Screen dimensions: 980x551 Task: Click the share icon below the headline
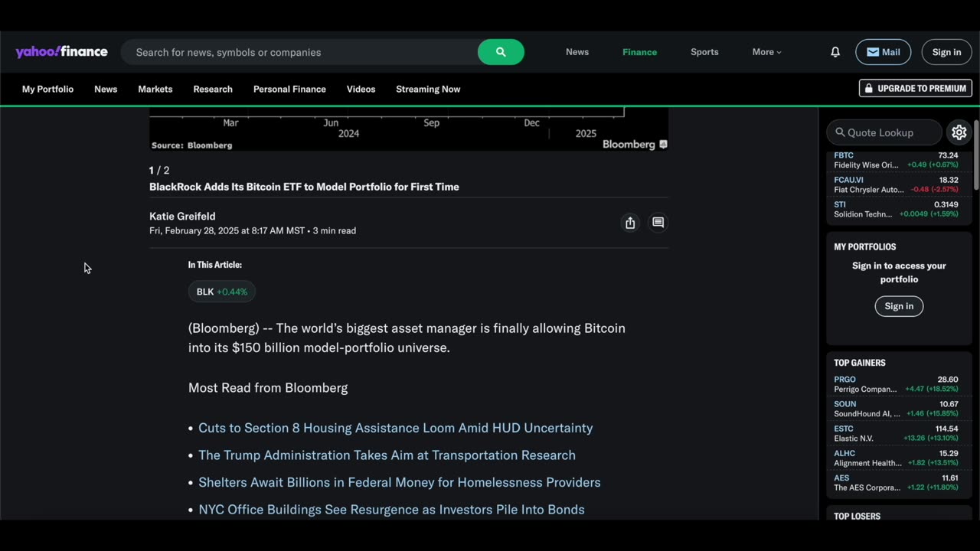coord(630,223)
